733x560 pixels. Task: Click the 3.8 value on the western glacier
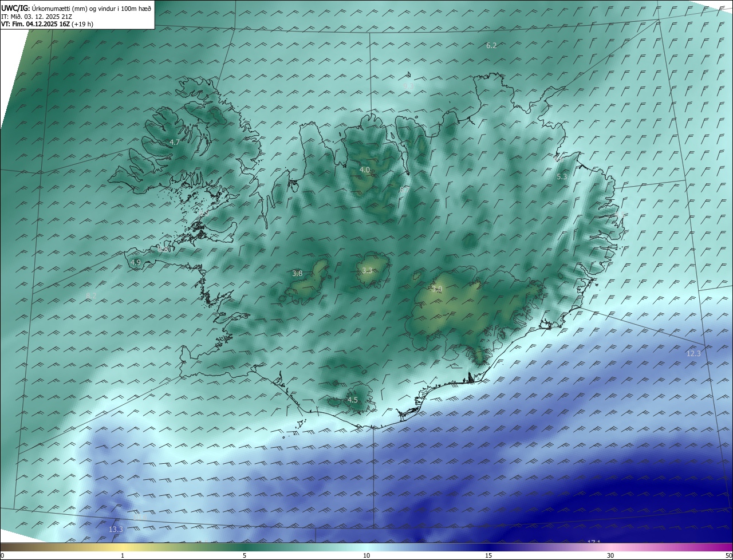pyautogui.click(x=297, y=274)
